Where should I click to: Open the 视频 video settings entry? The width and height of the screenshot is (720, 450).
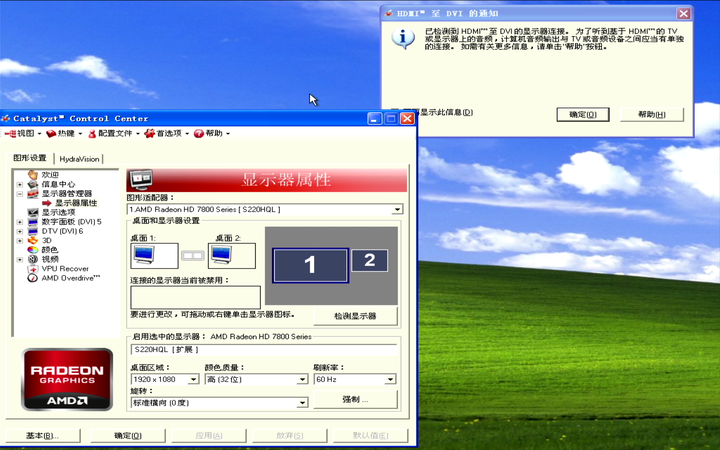point(50,259)
